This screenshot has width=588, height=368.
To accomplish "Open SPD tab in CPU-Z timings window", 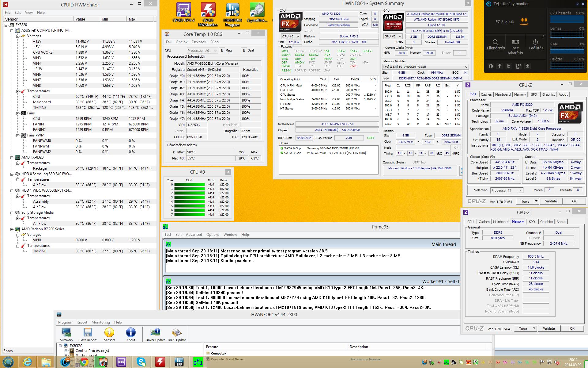I will click(x=532, y=222).
